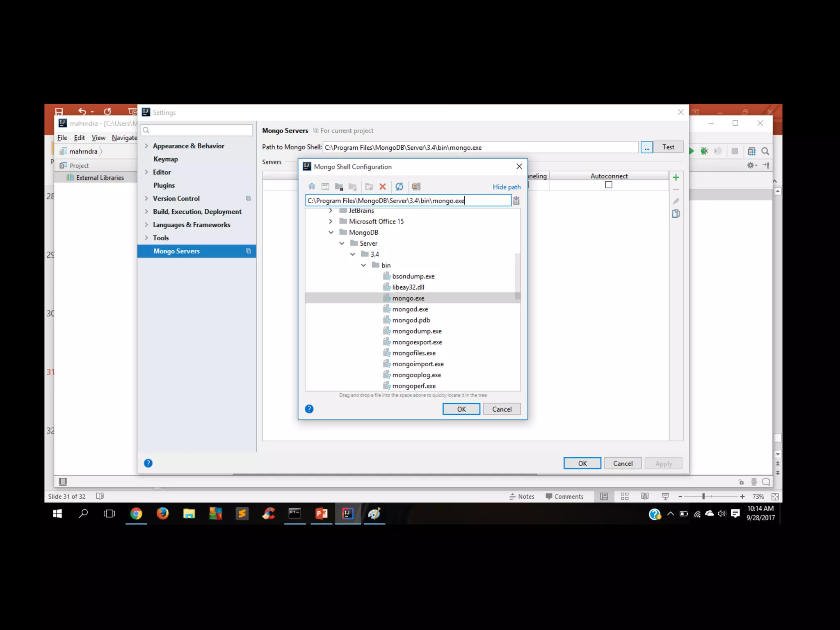Select Keymap in settings sidebar

[165, 159]
